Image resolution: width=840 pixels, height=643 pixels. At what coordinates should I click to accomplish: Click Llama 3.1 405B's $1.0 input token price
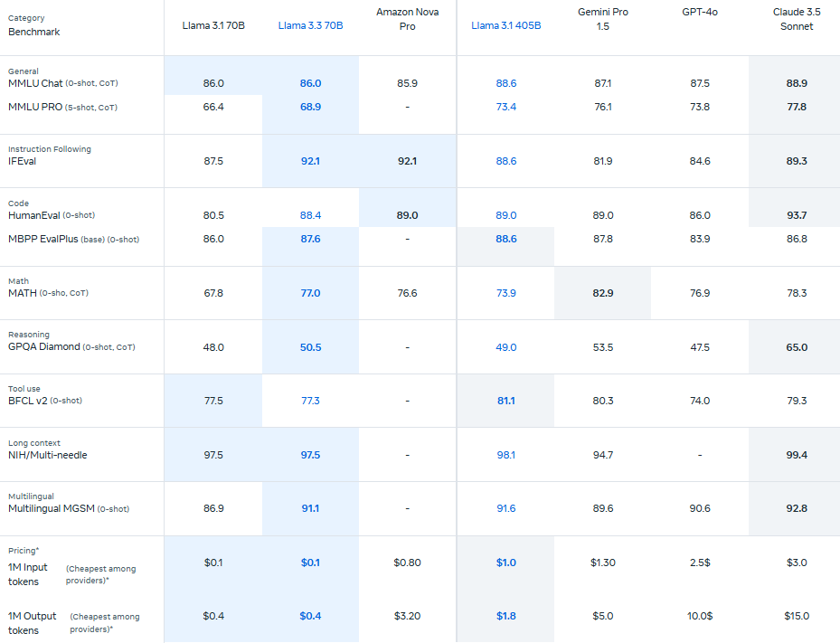[505, 563]
